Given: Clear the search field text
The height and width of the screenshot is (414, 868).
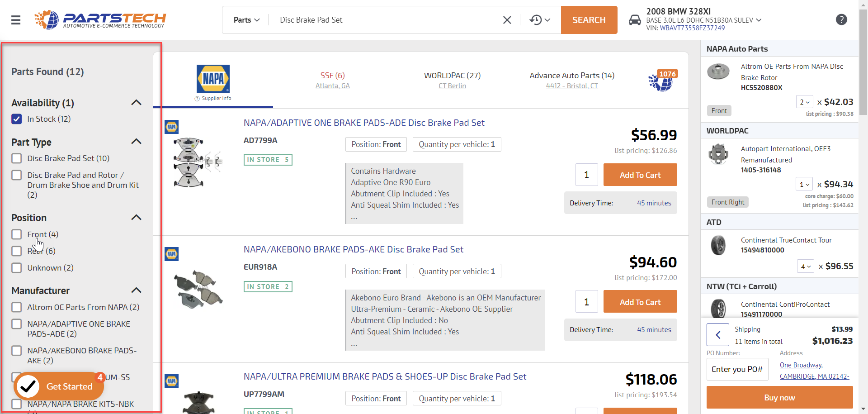Looking at the screenshot, I should tap(507, 20).
